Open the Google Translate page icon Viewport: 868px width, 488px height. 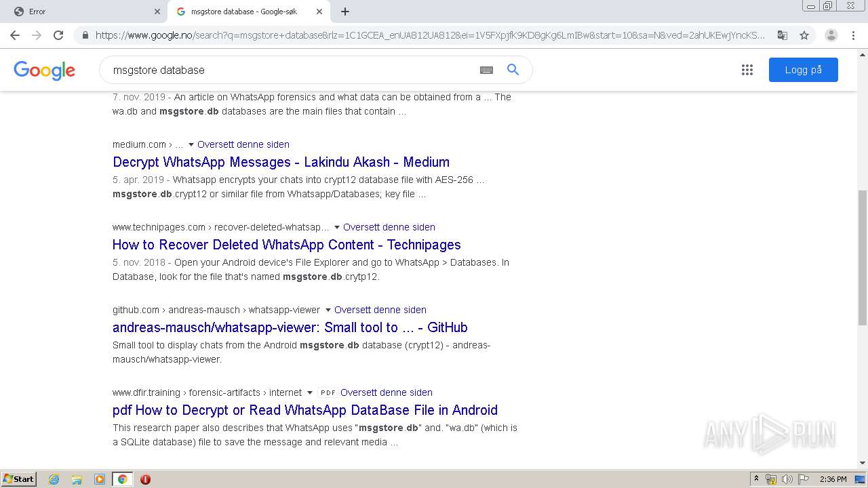coord(782,35)
